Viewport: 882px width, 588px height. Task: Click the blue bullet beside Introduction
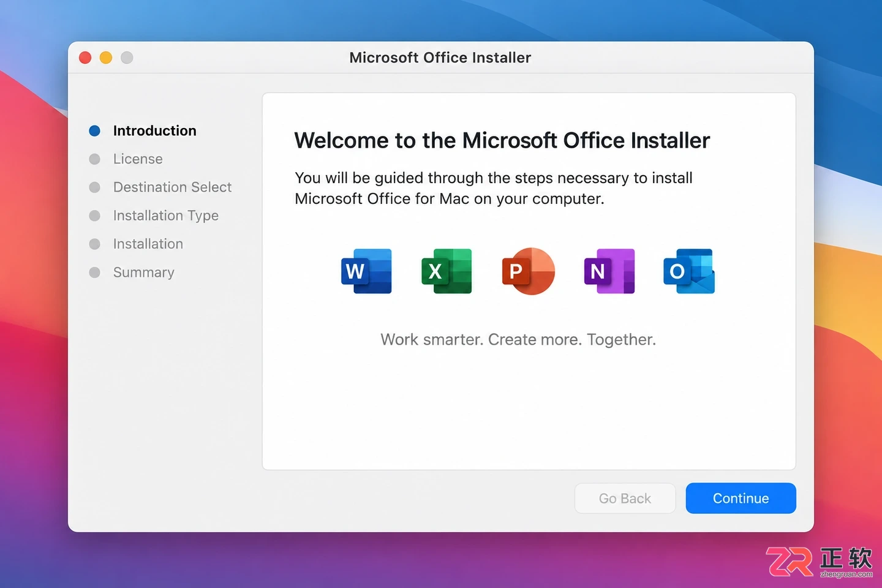pos(94,131)
